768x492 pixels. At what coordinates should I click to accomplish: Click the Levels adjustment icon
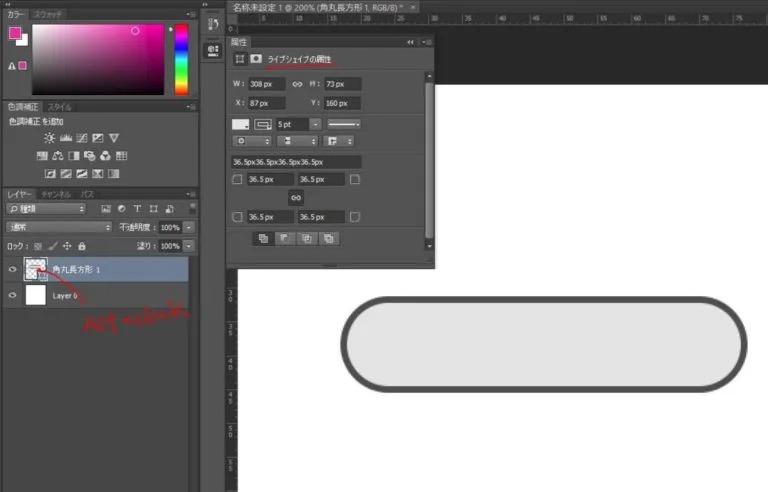[66, 138]
